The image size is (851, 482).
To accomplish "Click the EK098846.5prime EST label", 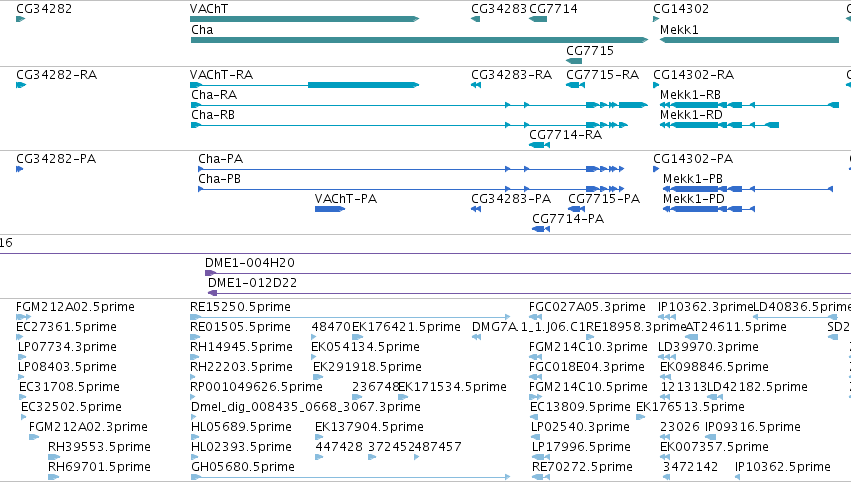I will [714, 367].
